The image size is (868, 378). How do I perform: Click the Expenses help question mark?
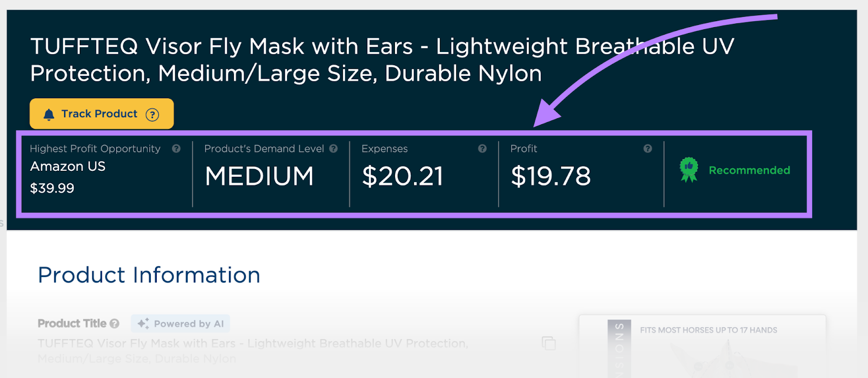482,149
